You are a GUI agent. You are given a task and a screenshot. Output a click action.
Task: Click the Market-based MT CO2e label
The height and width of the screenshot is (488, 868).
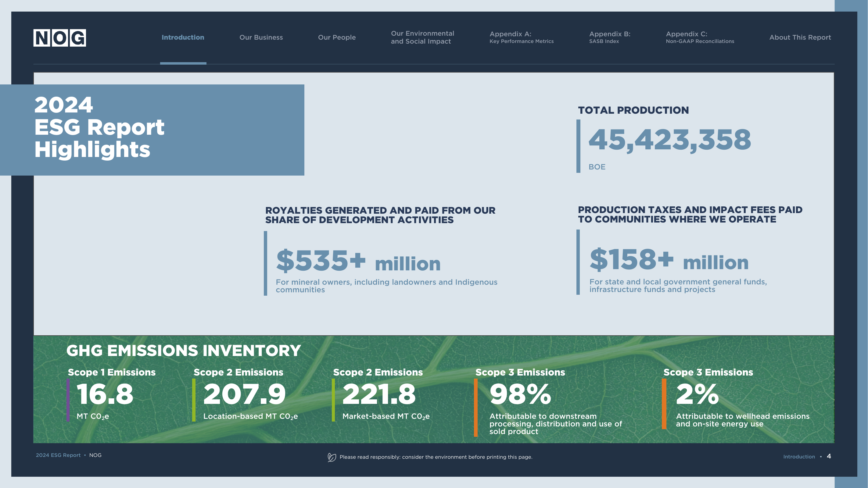click(386, 417)
